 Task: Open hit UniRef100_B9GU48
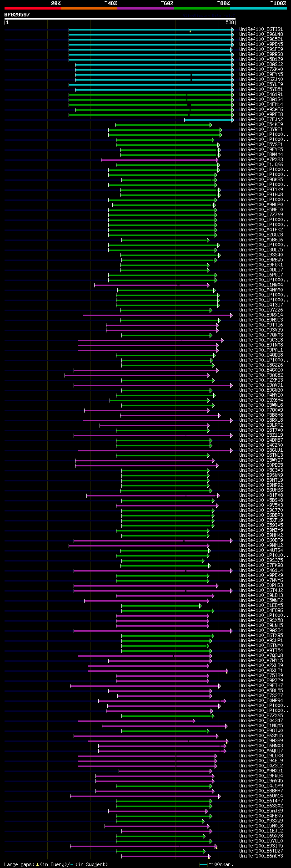[x=261, y=35]
